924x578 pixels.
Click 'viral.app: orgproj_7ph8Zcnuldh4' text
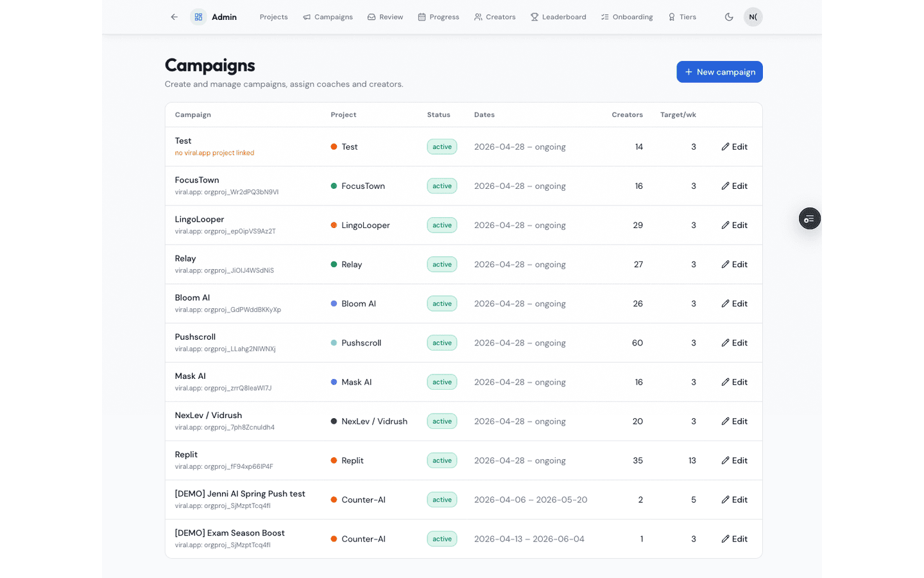(x=225, y=427)
